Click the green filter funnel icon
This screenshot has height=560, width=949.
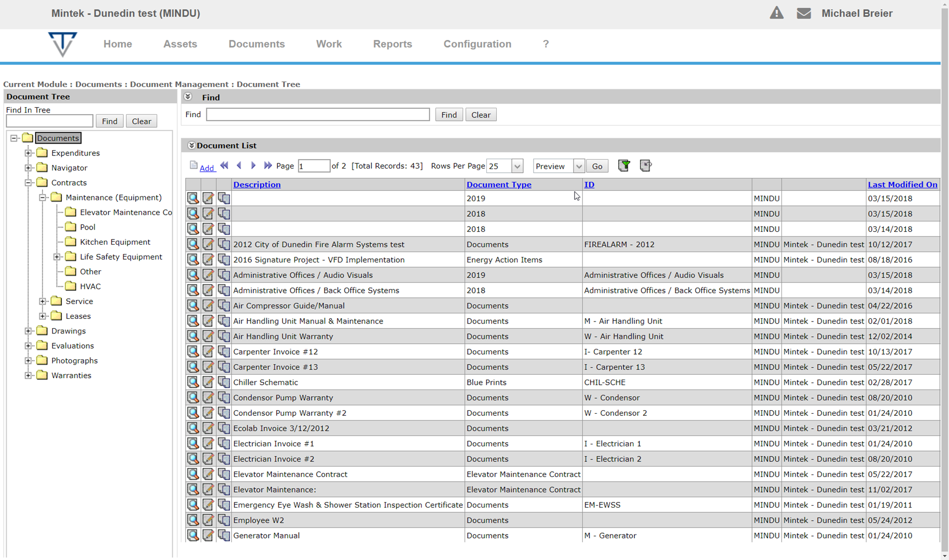click(624, 166)
